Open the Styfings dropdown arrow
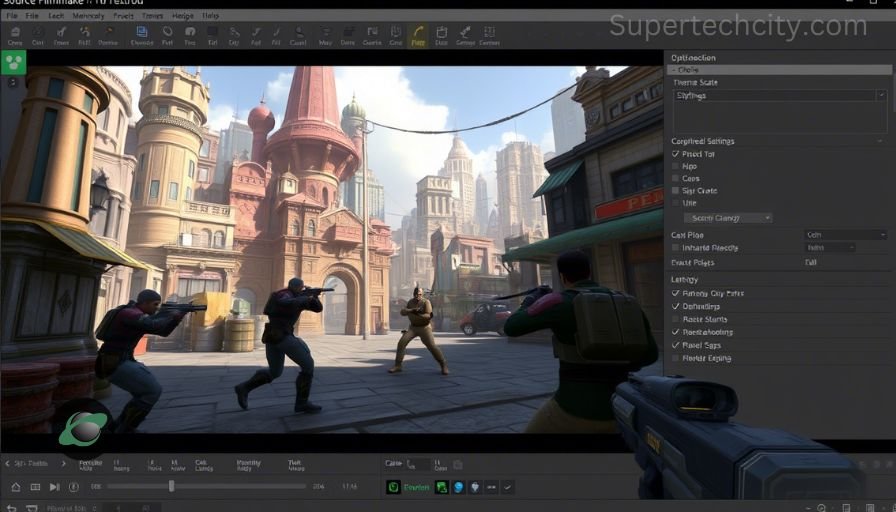 pos(882,95)
